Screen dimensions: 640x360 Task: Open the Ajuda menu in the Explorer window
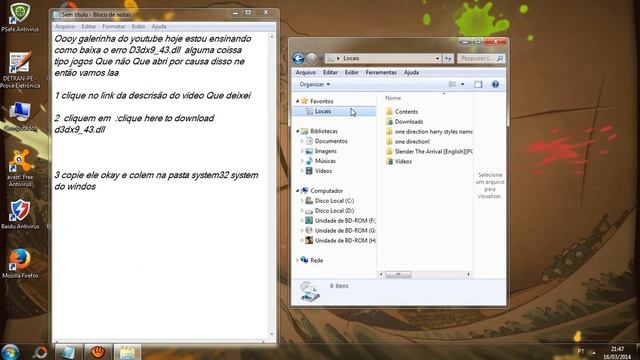(411, 72)
